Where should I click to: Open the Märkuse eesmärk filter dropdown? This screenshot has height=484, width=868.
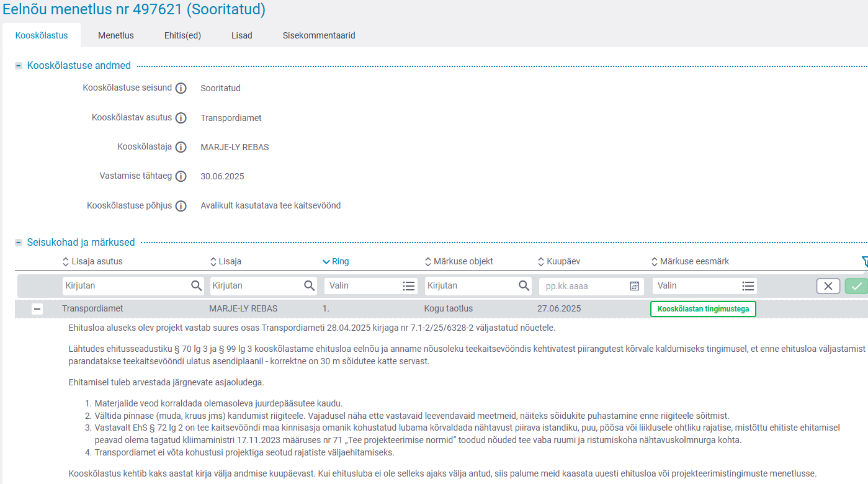(x=704, y=285)
